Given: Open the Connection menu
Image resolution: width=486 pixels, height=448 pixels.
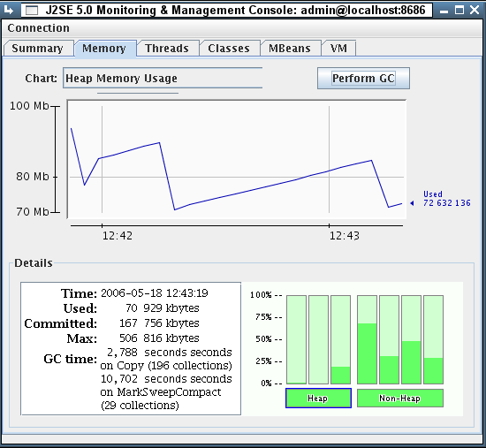Looking at the screenshot, I should pos(38,28).
